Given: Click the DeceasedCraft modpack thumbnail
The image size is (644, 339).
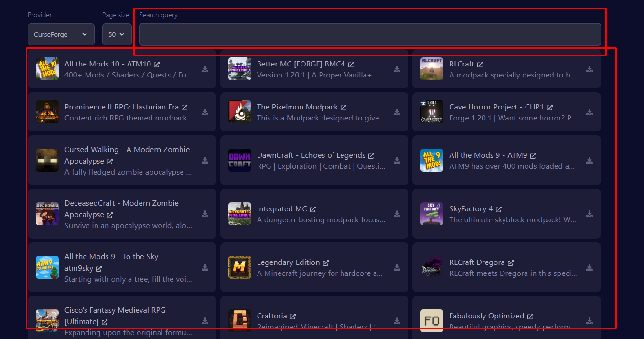Looking at the screenshot, I should 47,214.
